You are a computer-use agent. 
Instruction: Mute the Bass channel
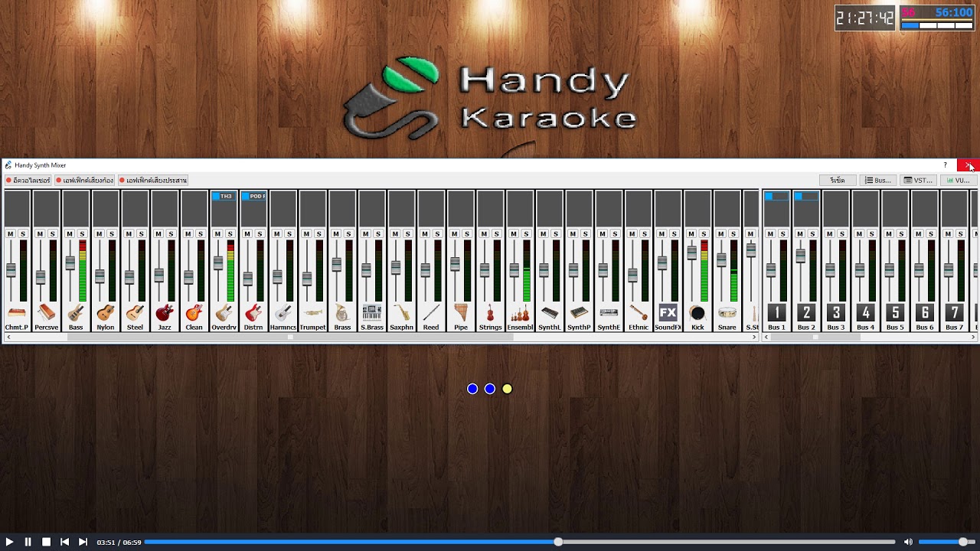[70, 233]
